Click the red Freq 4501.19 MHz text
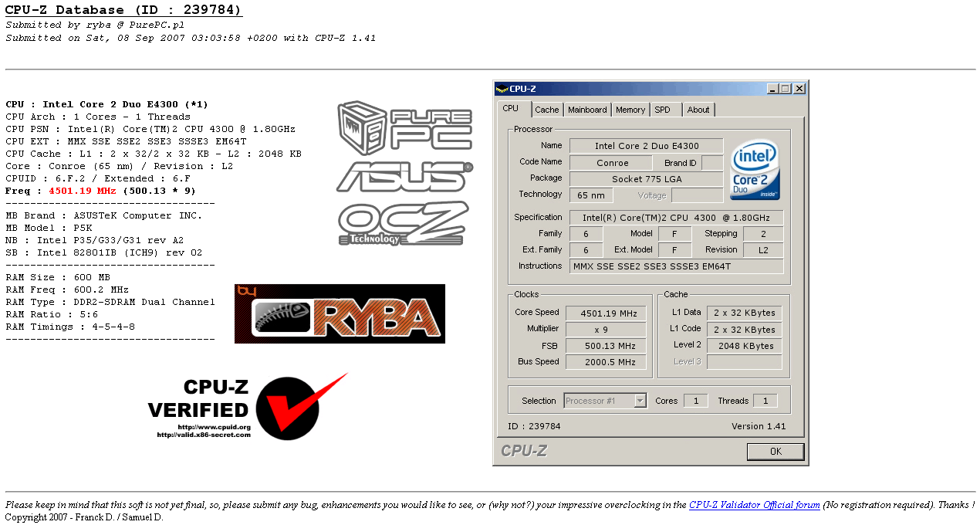The width and height of the screenshot is (980, 525). coord(84,191)
